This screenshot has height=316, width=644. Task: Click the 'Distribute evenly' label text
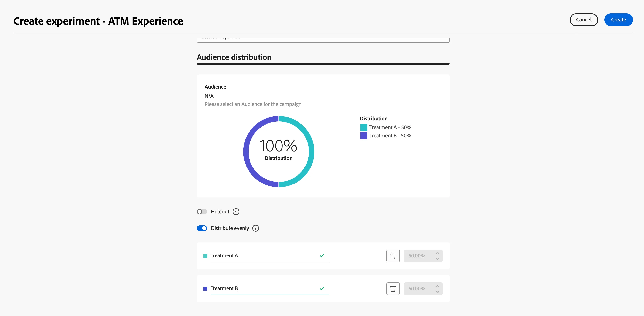[230, 228]
